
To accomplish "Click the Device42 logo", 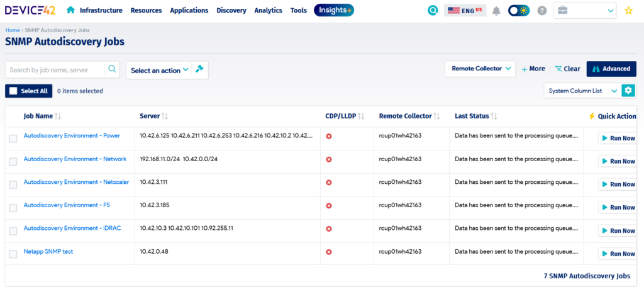I will pyautogui.click(x=30, y=10).
